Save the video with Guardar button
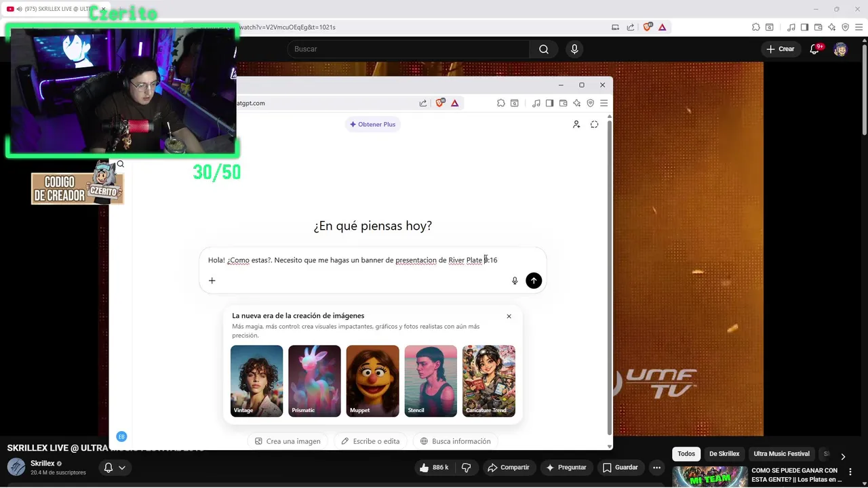This screenshot has height=488, width=868. coord(620,468)
